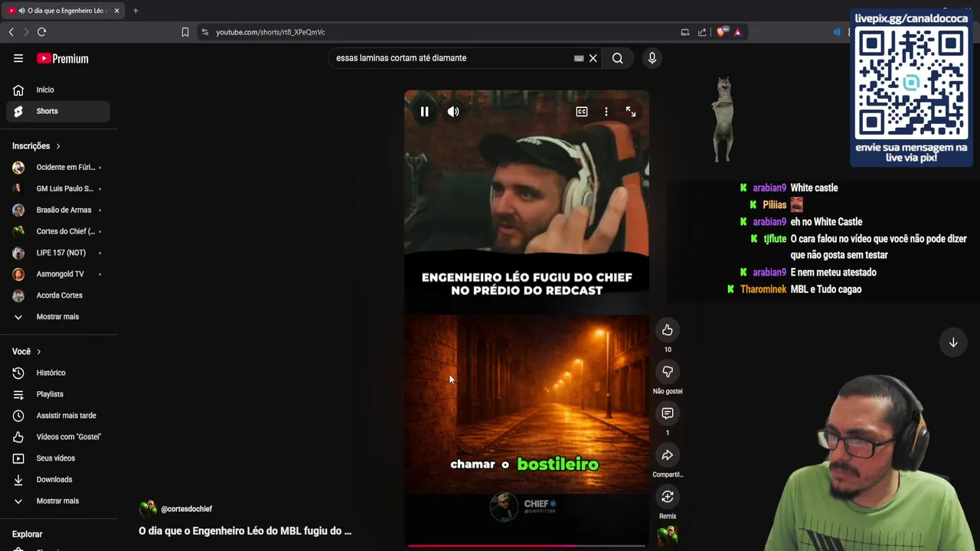Open Seus vídeos in sidebar
The image size is (980, 551).
[59, 458]
